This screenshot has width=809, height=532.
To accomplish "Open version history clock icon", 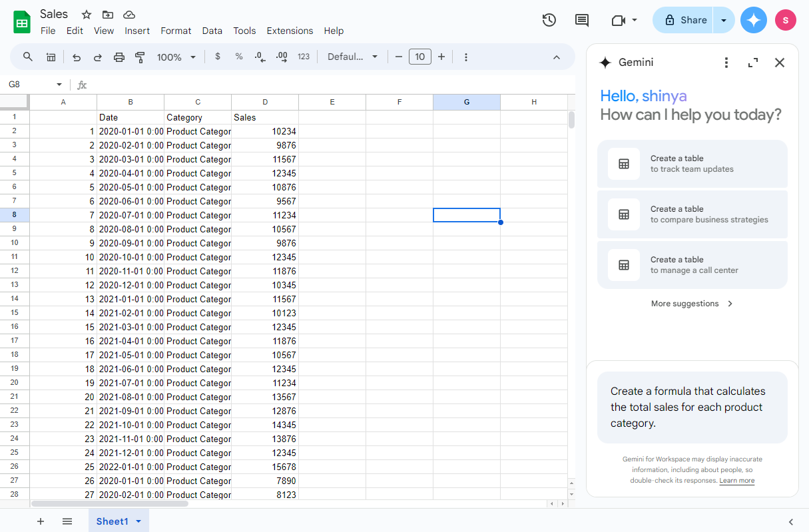I will [x=549, y=20].
